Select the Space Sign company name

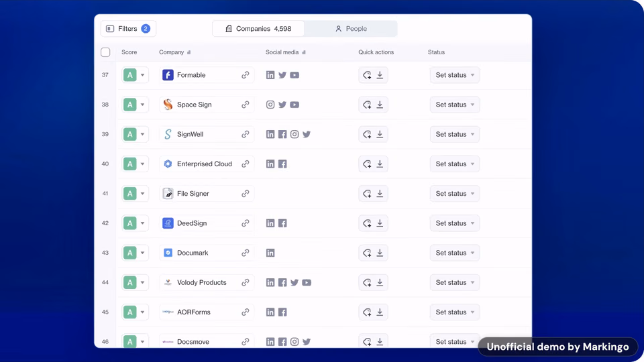pyautogui.click(x=195, y=105)
